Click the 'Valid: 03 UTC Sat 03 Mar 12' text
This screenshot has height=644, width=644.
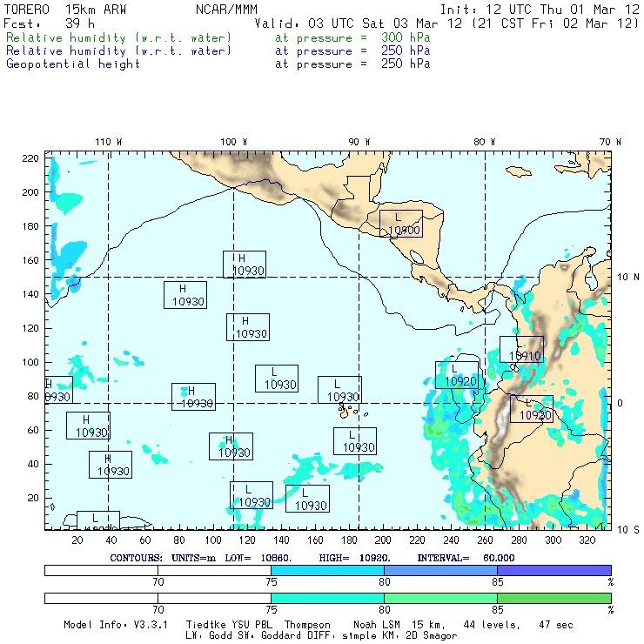[x=359, y=23]
